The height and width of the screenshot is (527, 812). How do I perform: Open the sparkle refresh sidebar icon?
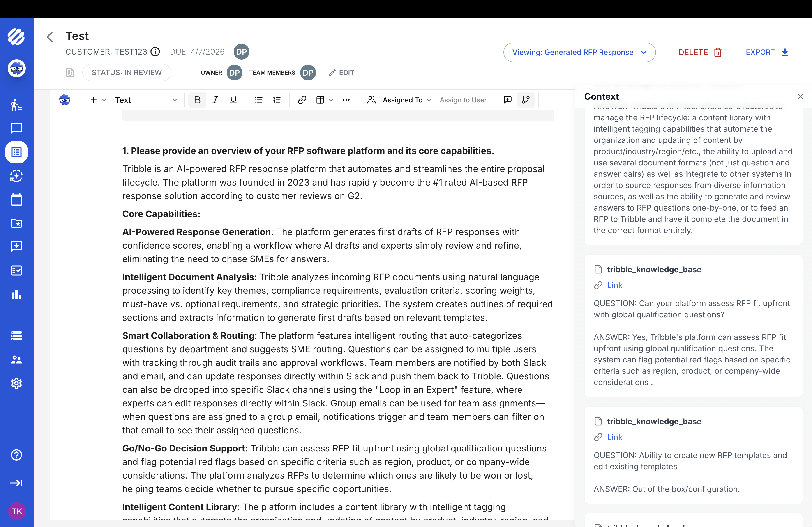pos(16,176)
